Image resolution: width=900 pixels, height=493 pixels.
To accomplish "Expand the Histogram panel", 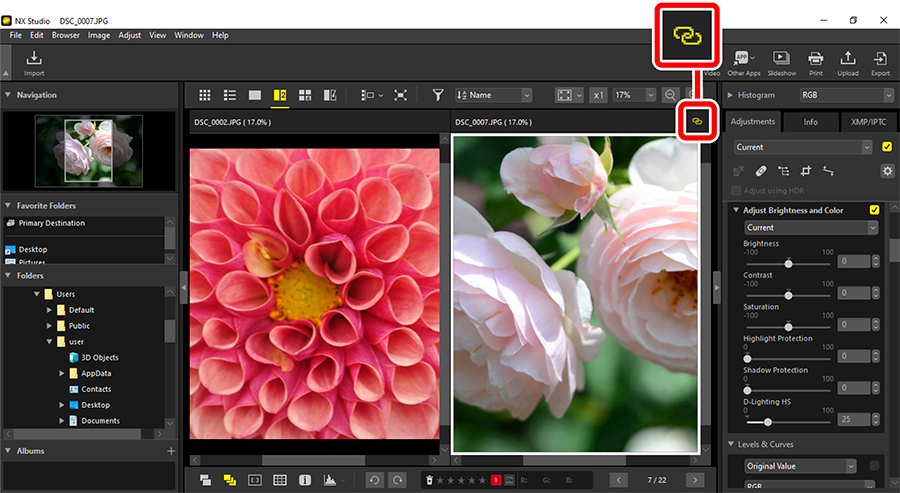I will point(730,95).
